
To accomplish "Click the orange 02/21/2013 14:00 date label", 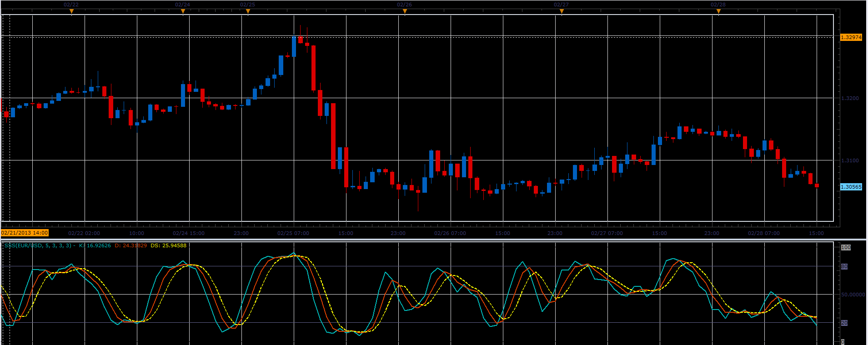I will 25,233.
